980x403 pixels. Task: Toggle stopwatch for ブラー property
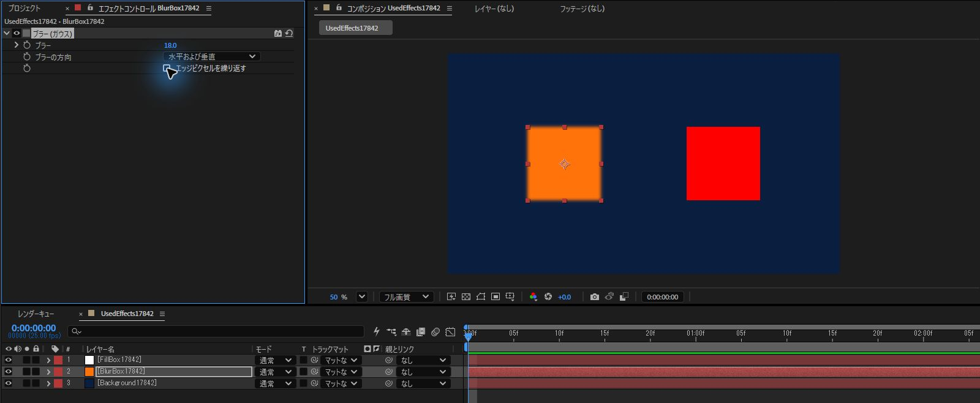27,45
